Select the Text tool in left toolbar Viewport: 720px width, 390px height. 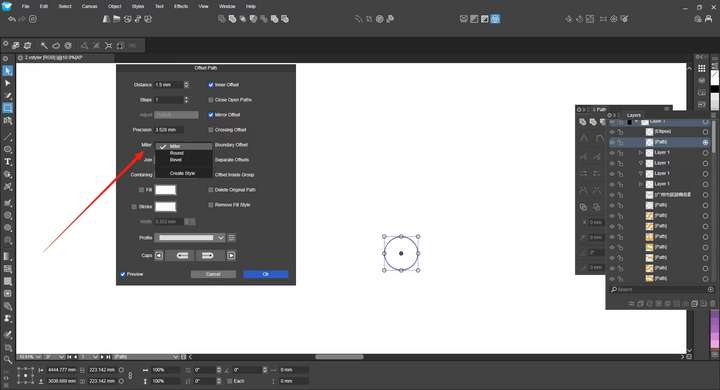pyautogui.click(x=8, y=162)
